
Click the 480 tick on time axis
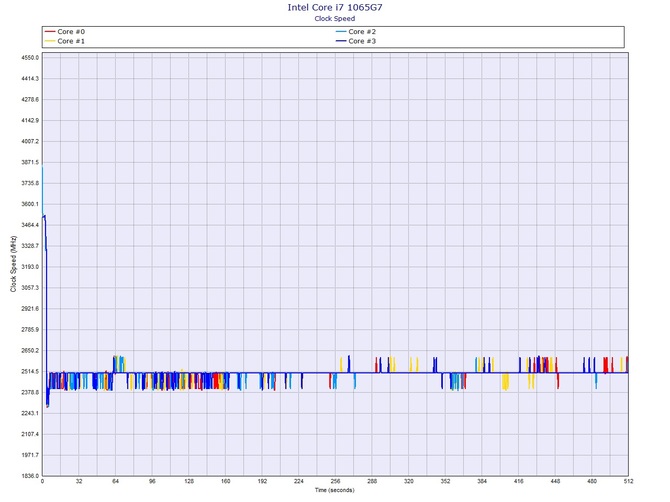point(592,481)
